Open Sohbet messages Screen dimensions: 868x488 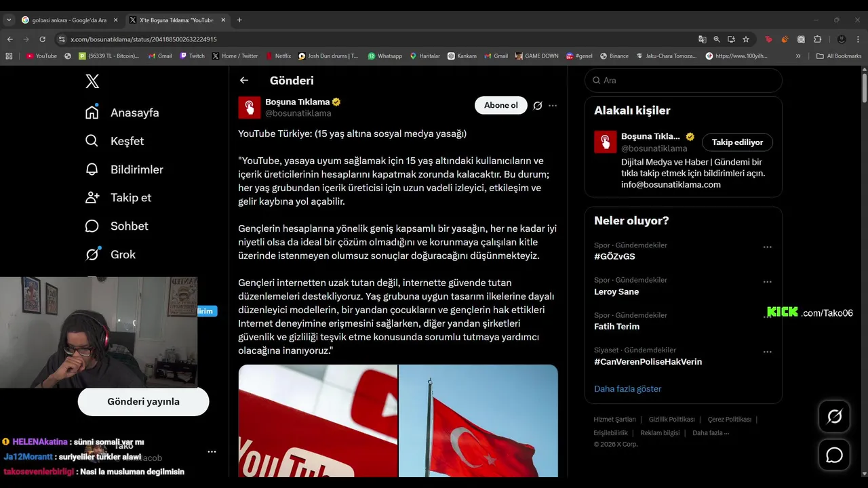[x=117, y=226]
